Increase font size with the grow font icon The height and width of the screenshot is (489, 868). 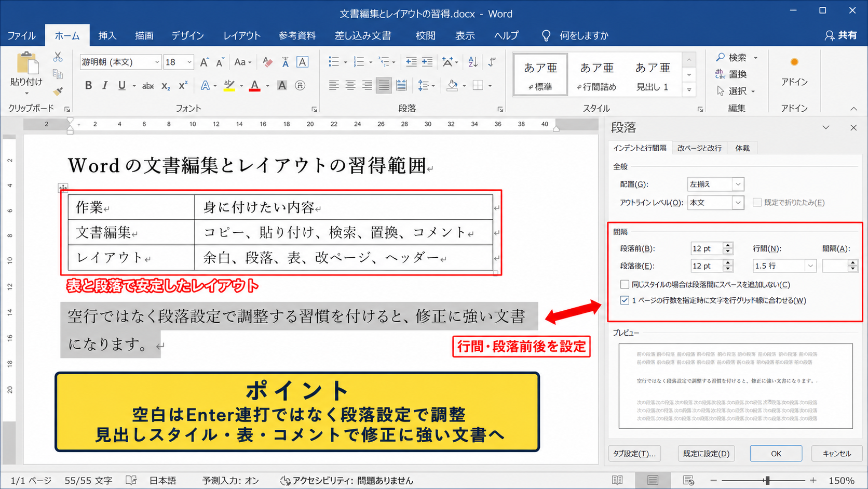click(205, 62)
